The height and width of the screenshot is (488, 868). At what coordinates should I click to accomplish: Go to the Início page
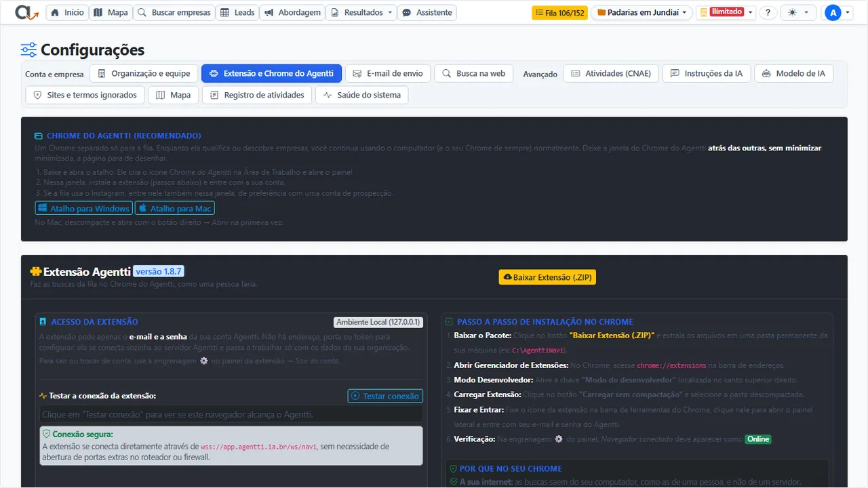click(68, 13)
